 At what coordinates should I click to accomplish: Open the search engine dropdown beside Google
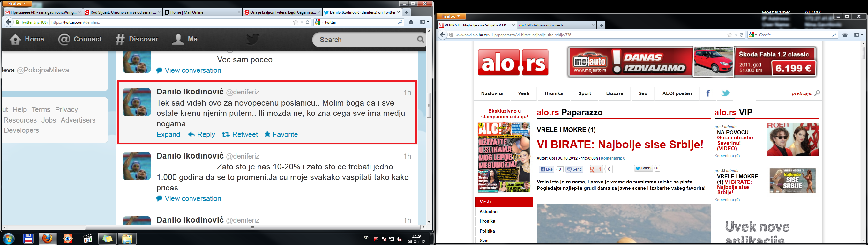[753, 35]
